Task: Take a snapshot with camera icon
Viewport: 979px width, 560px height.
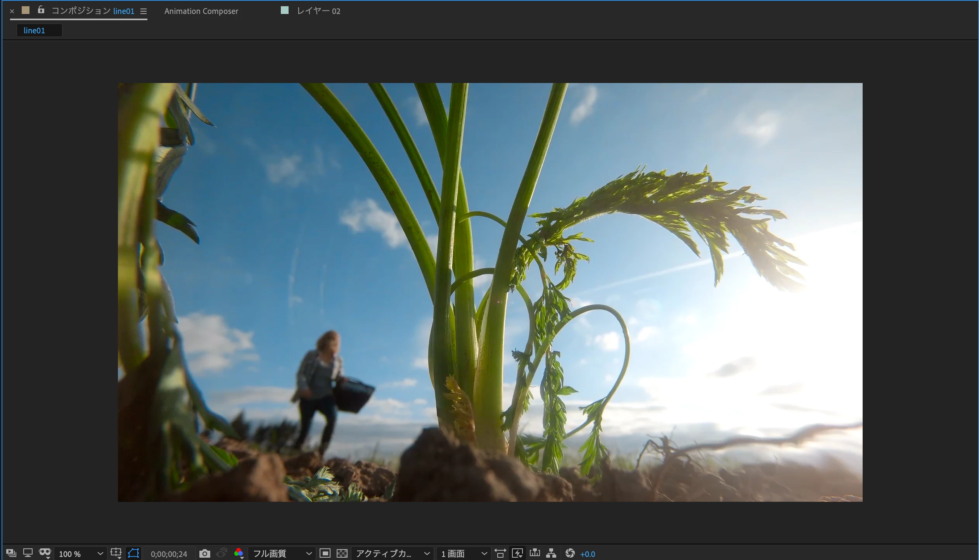Action: 204,553
